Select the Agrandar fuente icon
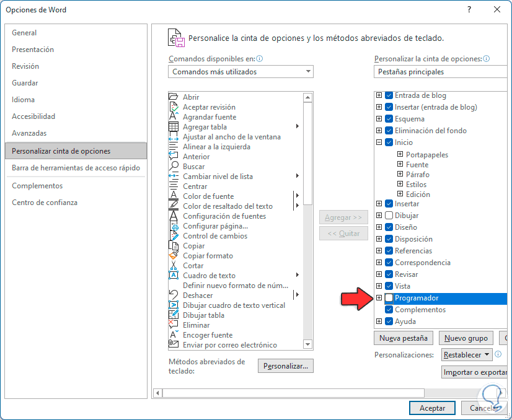Viewport: 512px width, 420px height. [x=174, y=116]
